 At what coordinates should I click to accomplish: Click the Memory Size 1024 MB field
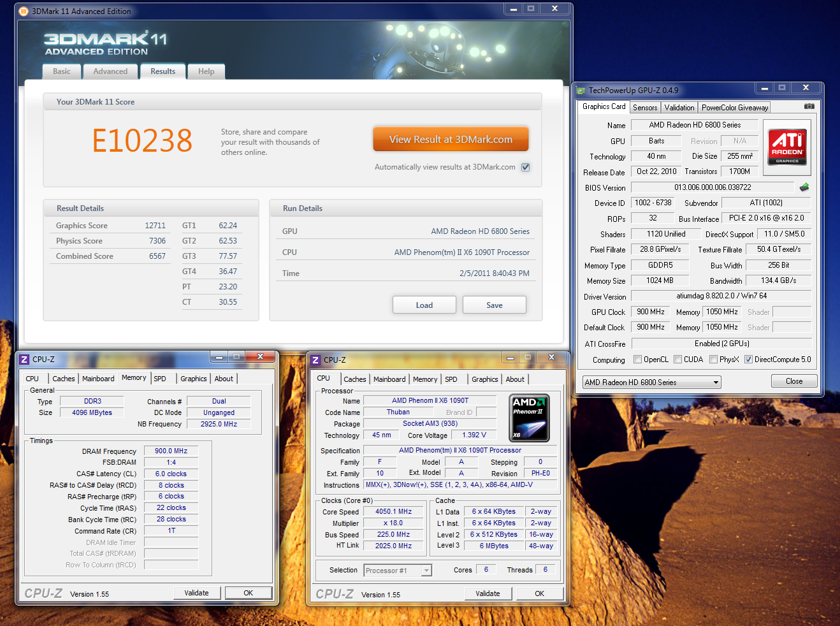(660, 280)
